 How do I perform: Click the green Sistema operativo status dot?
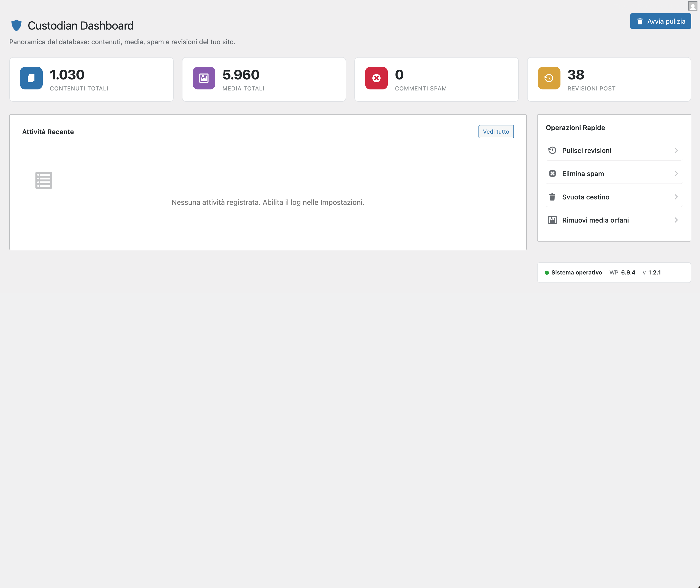point(547,273)
